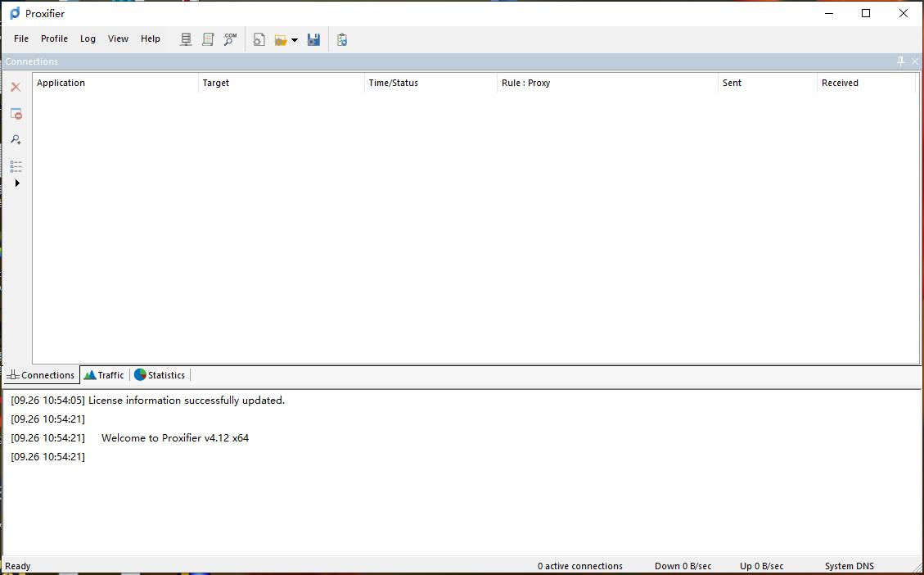Click the New Profile toolbar icon
The width and height of the screenshot is (924, 575).
[x=259, y=39]
